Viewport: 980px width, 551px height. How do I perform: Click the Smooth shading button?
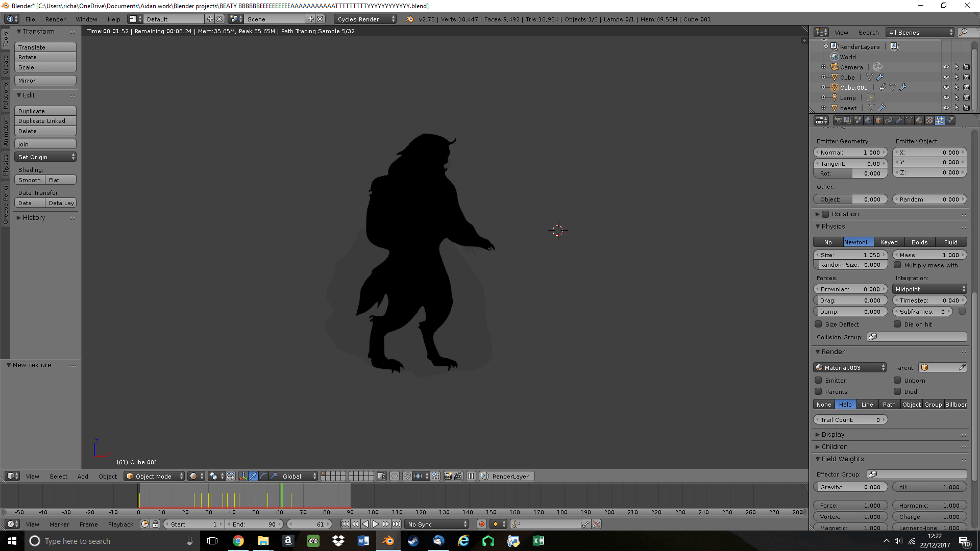pyautogui.click(x=29, y=180)
